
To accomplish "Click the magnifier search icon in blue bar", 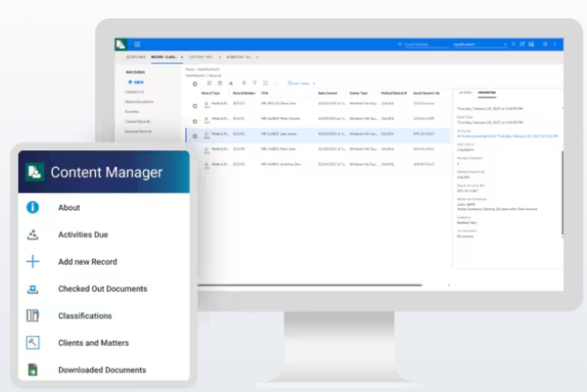I will (x=514, y=44).
